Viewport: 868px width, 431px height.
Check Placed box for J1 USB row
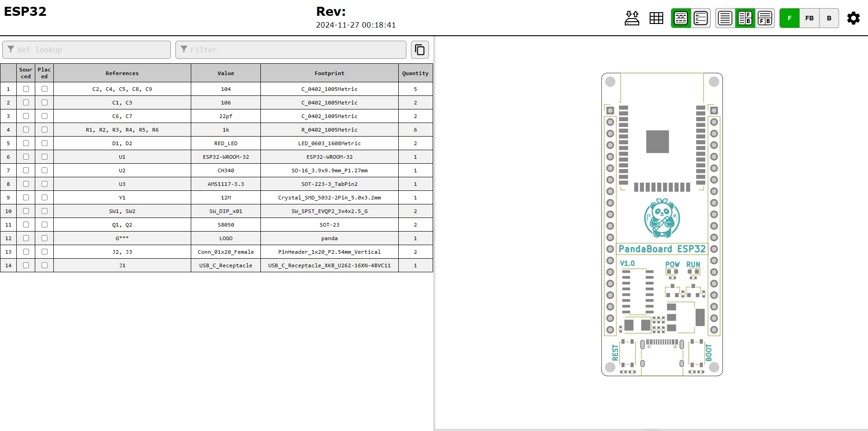pyautogui.click(x=44, y=265)
